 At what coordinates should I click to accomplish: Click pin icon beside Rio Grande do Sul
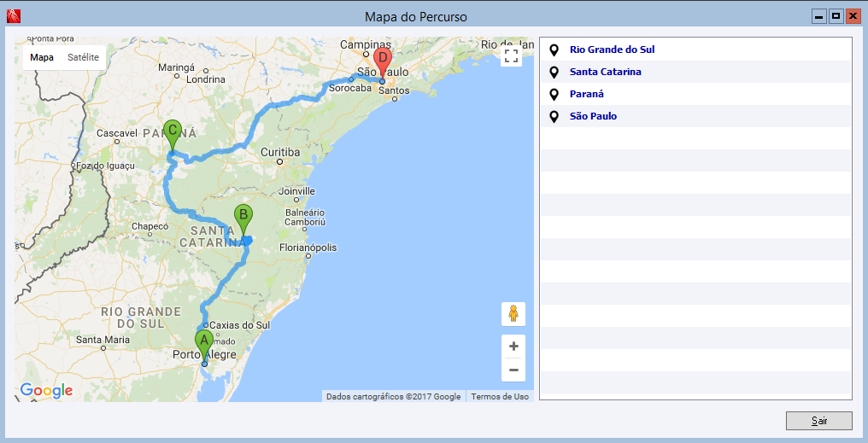tap(554, 50)
